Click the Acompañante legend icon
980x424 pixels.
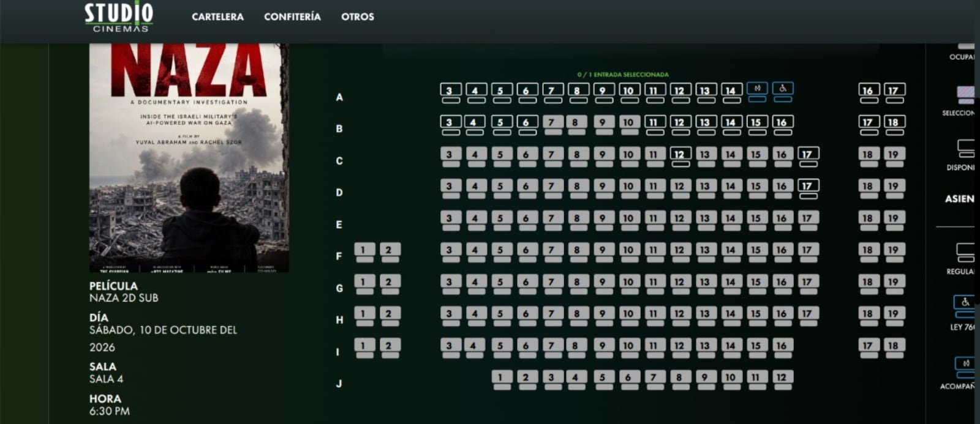(x=965, y=367)
